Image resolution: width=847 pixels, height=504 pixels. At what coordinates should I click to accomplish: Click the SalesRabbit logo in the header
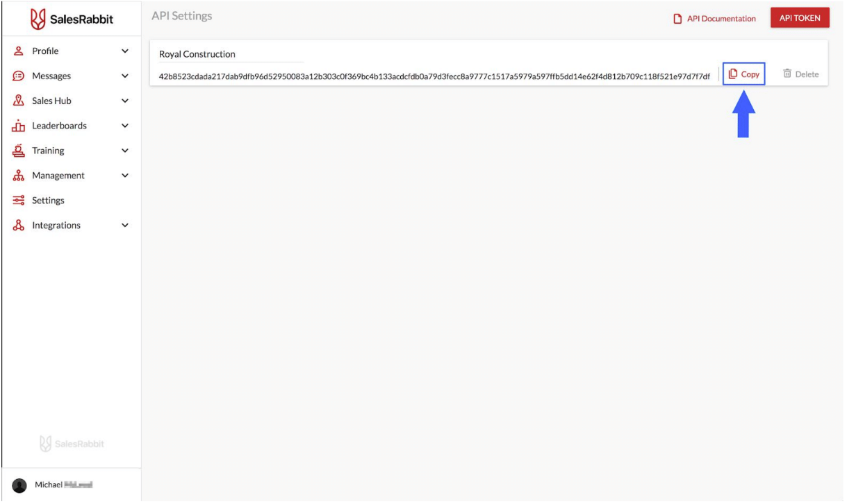click(72, 19)
